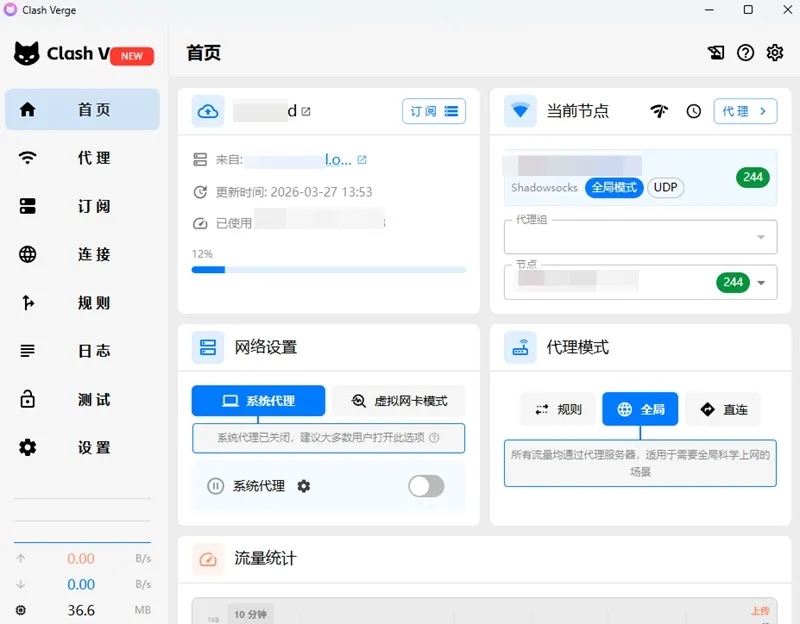Screen dimensions: 800x624
Task: Switch to the 日志 page in the sidebar
Action: click(x=82, y=351)
